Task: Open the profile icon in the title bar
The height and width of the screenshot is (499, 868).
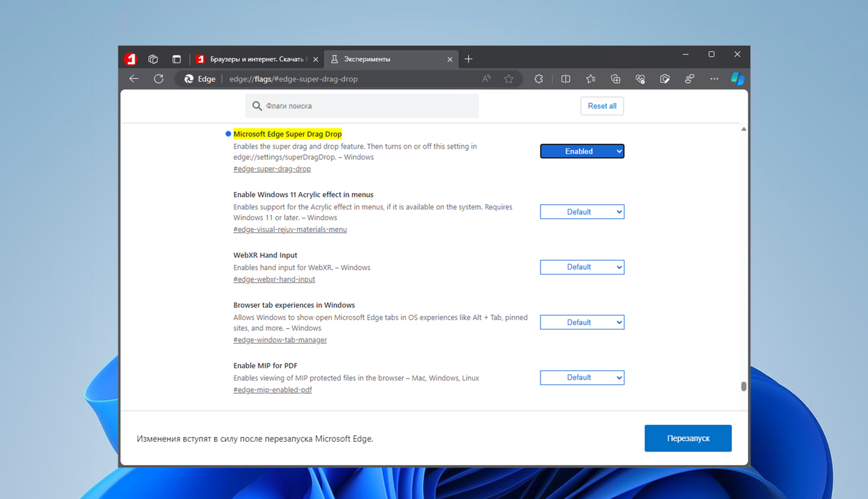Action: click(x=130, y=59)
